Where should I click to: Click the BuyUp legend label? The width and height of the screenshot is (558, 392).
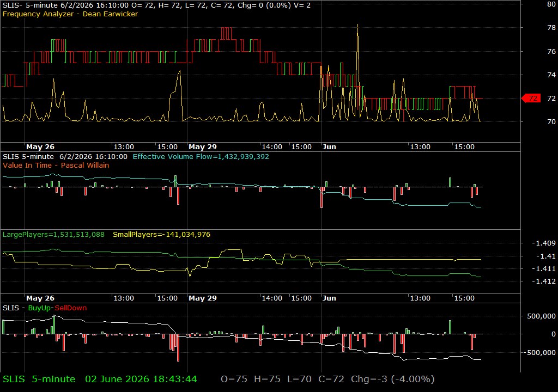point(39,308)
